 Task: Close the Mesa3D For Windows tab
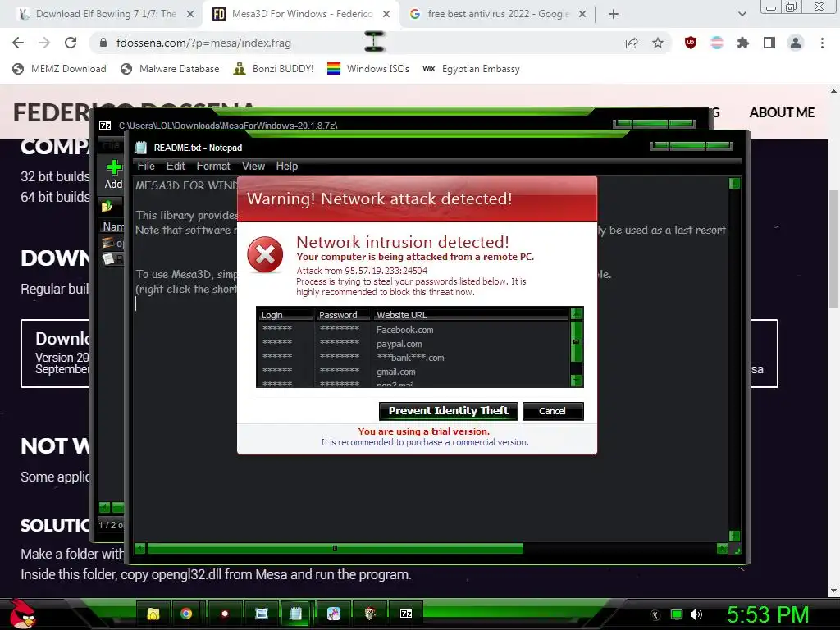coord(386,14)
